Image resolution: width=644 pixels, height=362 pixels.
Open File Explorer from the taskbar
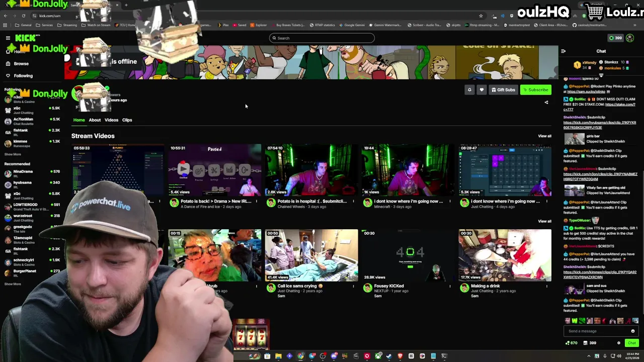click(x=278, y=356)
